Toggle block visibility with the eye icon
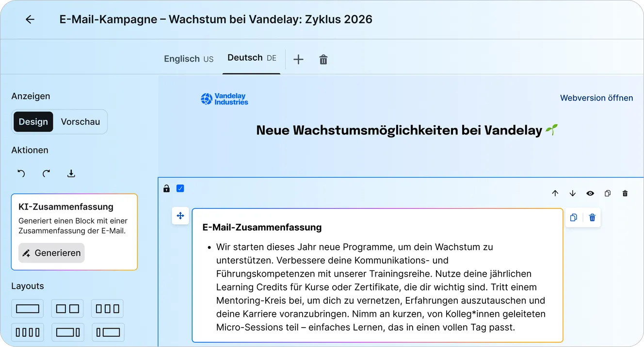 pos(590,193)
